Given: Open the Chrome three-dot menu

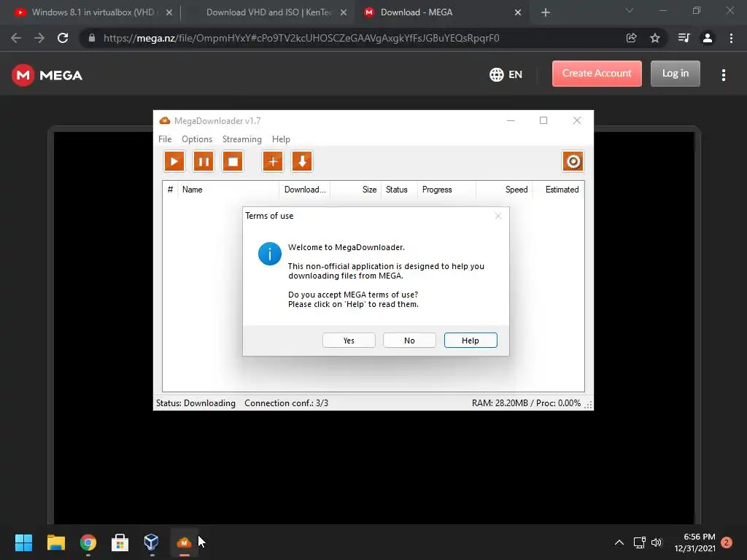Looking at the screenshot, I should point(731,38).
